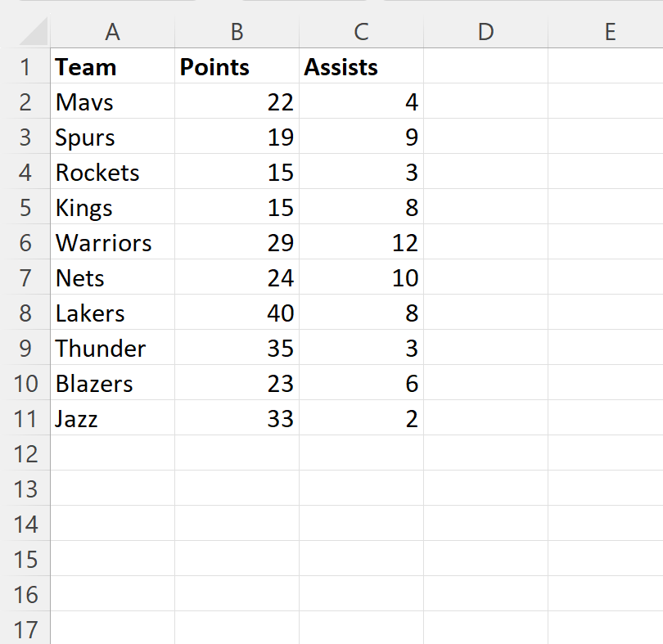The image size is (663, 644).
Task: Select column E header
Action: click(x=610, y=32)
